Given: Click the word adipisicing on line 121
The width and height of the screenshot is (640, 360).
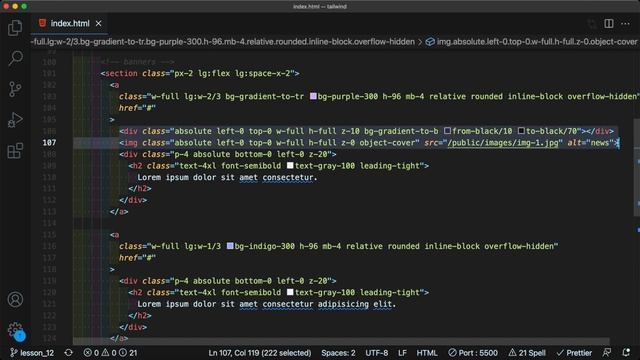Looking at the screenshot, I should (x=343, y=304).
